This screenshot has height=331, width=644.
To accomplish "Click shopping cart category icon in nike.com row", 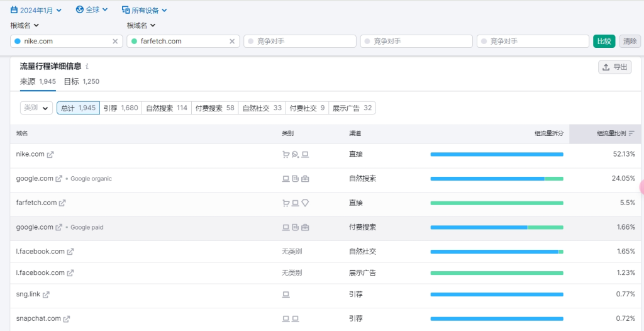I will click(286, 155).
